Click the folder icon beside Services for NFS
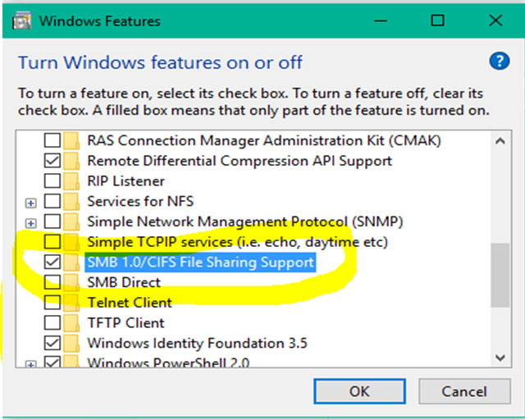The width and height of the screenshot is (525, 420). coord(72,201)
